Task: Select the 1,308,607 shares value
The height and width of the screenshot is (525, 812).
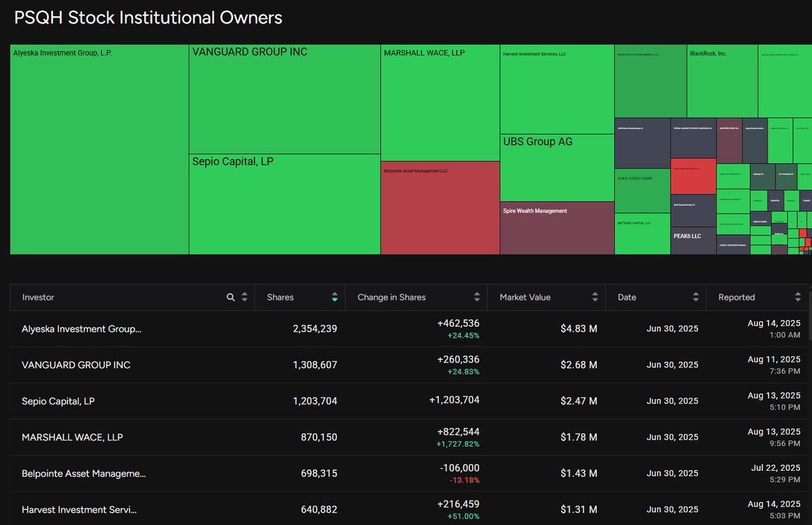Action: 315,365
